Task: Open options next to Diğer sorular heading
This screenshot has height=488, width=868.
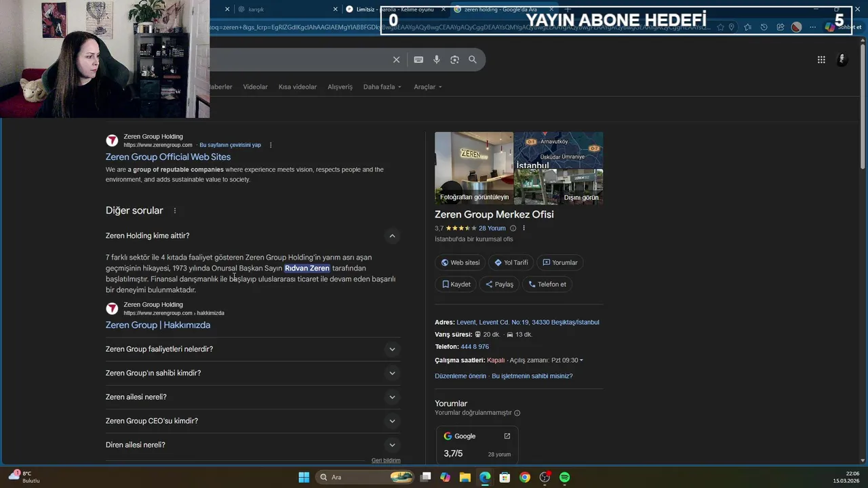Action: tap(174, 211)
